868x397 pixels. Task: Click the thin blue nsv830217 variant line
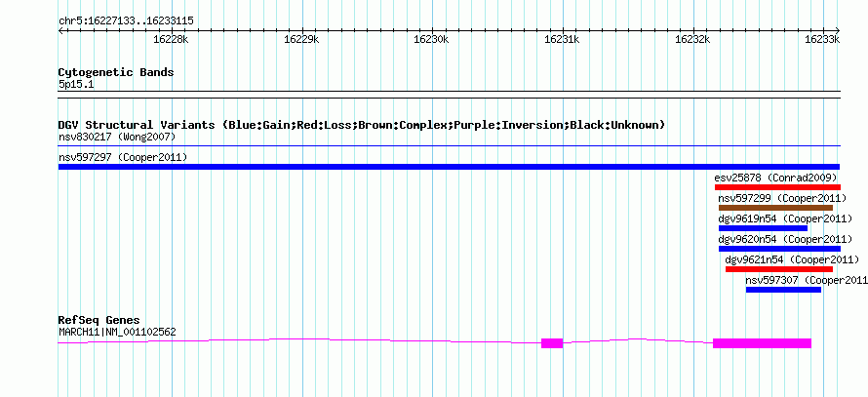click(x=450, y=146)
